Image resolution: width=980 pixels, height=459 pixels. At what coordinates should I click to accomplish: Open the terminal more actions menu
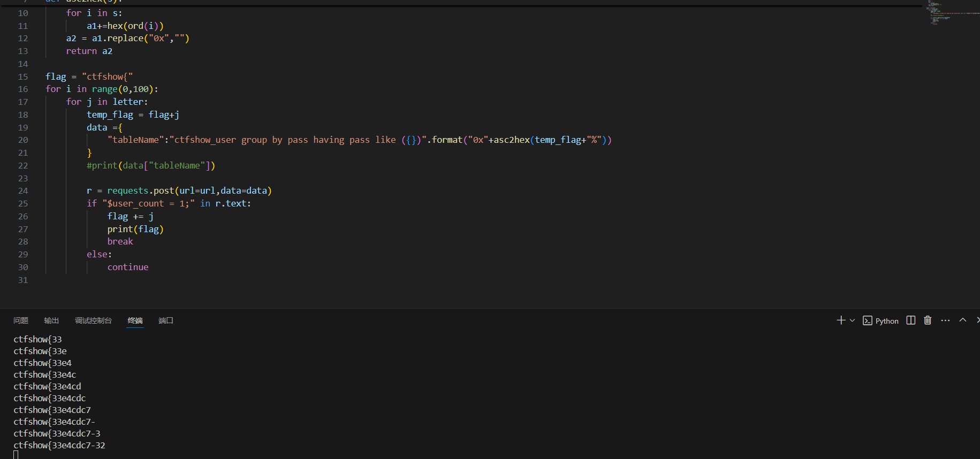point(945,320)
